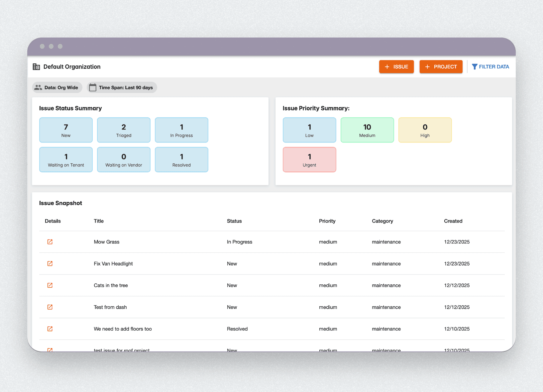Screen dimensions: 543x392
Task: Click the people icon on the Data chip
Action: 38,87
